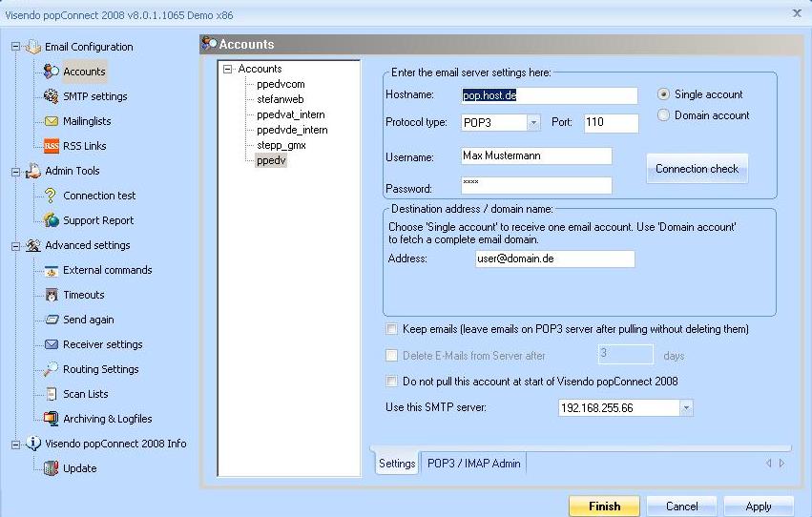812x517 pixels.
Task: Close the popConnect window
Action: 797,13
